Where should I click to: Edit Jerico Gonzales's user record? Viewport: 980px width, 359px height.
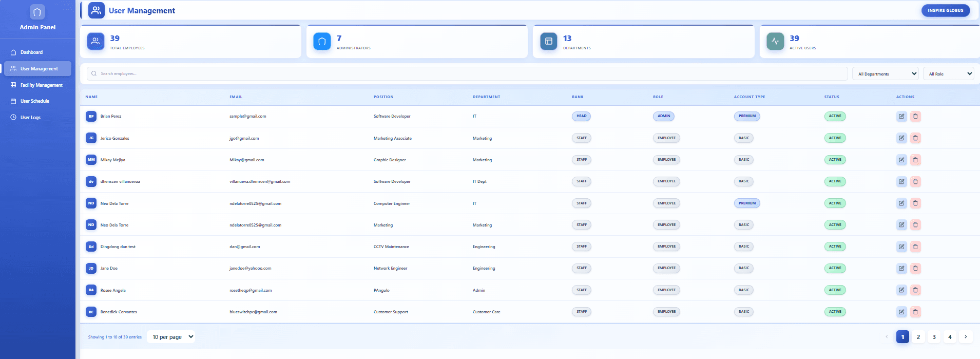tap(901, 138)
